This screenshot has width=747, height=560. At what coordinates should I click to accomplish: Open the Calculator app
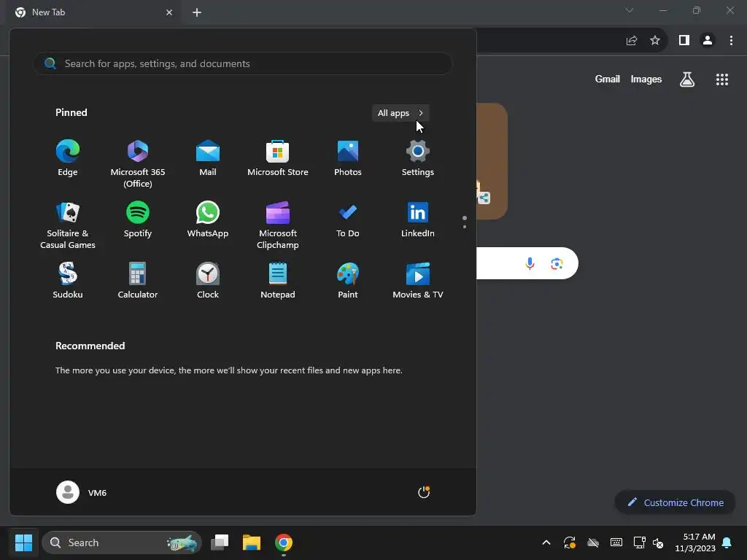pyautogui.click(x=138, y=281)
